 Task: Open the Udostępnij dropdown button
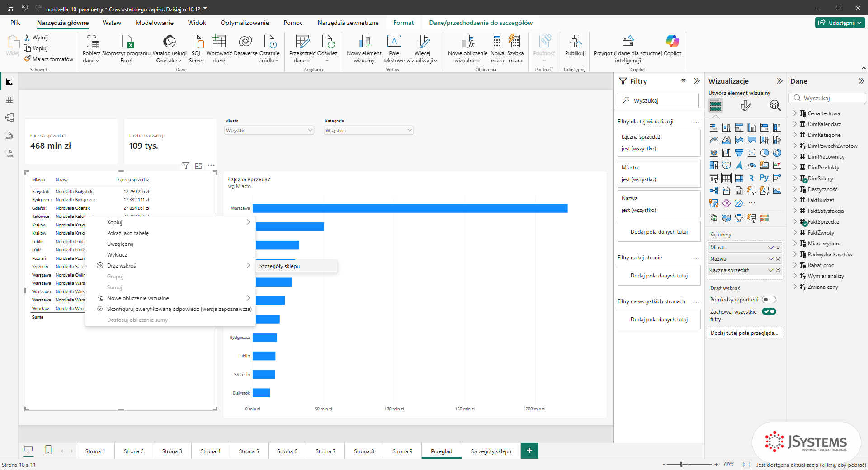pyautogui.click(x=840, y=23)
